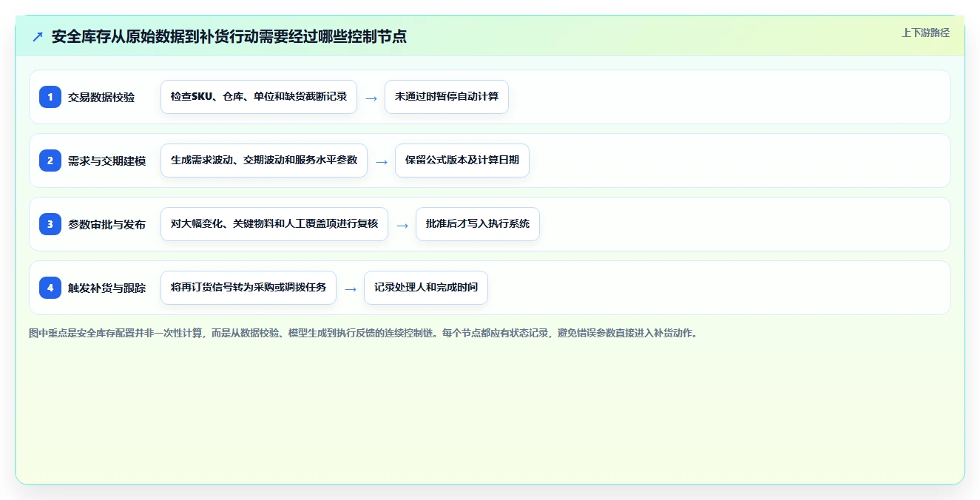
Task: Click step number 4 badge for 触发补货与跟踪
Action: pyautogui.click(x=50, y=288)
